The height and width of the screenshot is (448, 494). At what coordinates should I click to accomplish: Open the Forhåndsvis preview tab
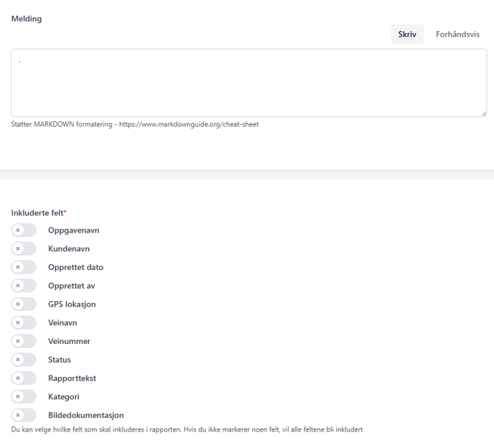(x=457, y=34)
